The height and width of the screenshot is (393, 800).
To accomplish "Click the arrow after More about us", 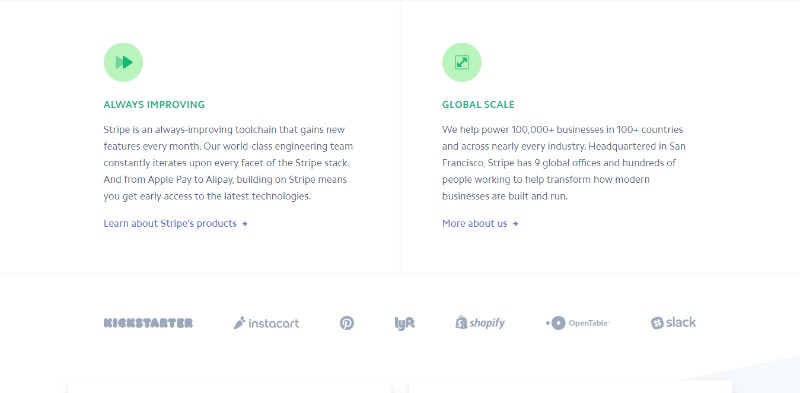I will pyautogui.click(x=515, y=224).
